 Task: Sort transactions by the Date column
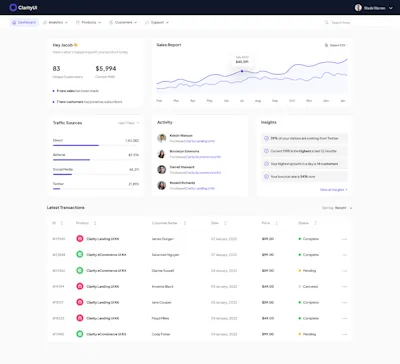point(225,223)
